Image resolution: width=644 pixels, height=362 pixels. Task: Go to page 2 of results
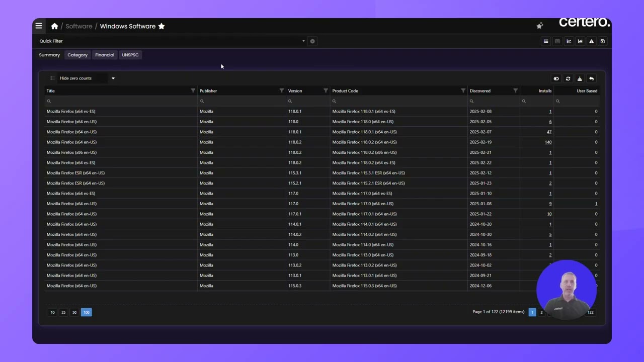coord(541,312)
